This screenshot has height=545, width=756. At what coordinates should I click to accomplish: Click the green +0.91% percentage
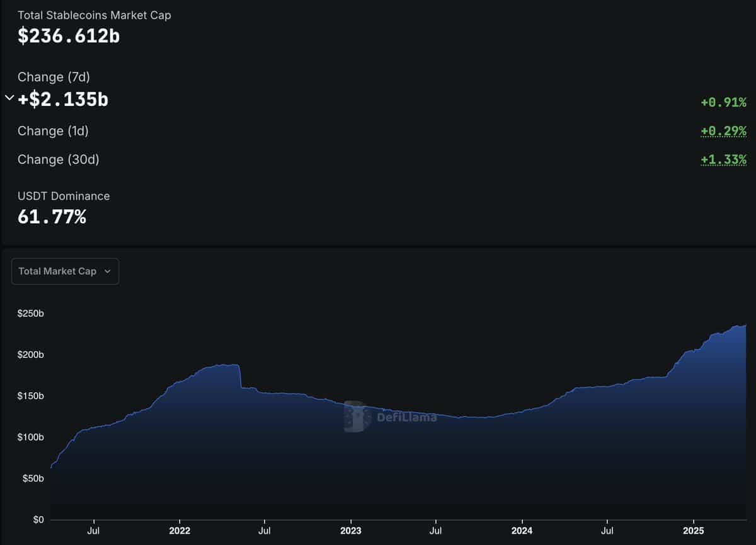pos(723,102)
